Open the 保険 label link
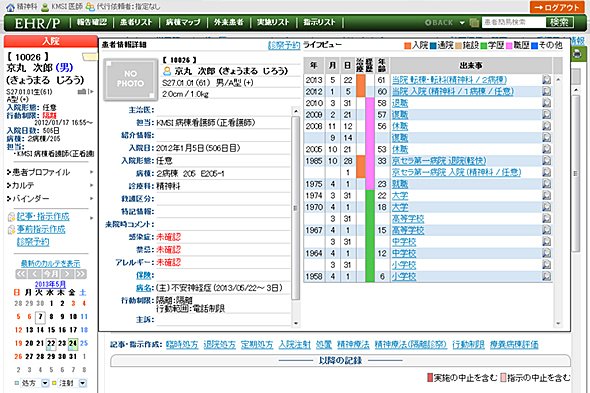The width and height of the screenshot is (590, 393). click(145, 276)
